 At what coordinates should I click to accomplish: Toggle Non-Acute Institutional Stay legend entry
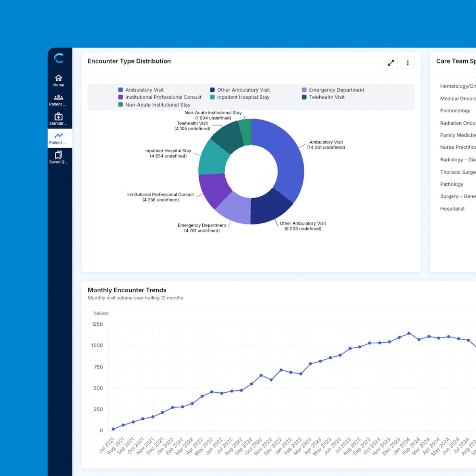(154, 105)
